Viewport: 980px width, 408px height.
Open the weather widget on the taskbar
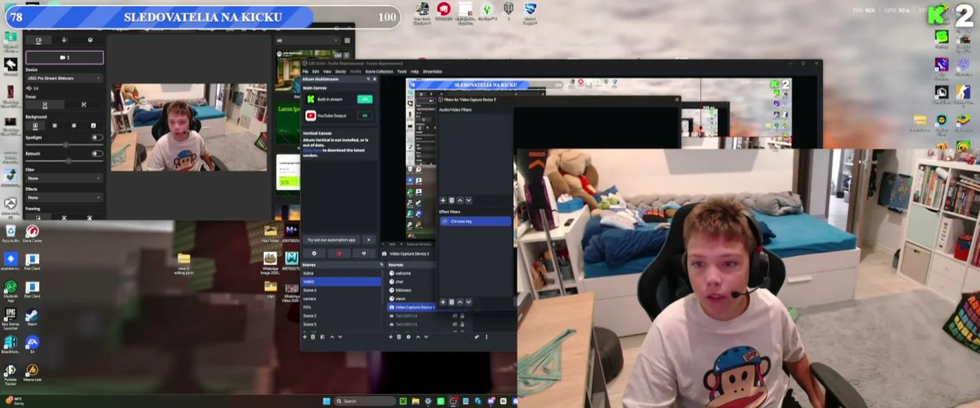click(15, 401)
